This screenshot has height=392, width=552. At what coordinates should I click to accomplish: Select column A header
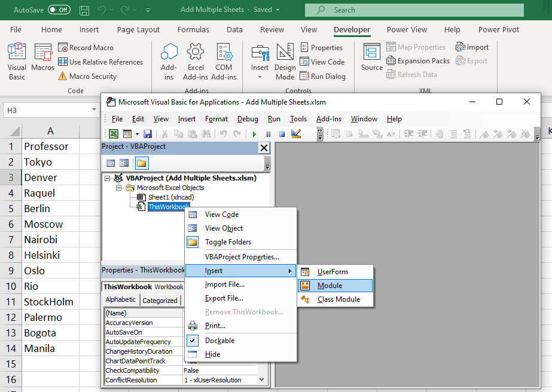51,131
